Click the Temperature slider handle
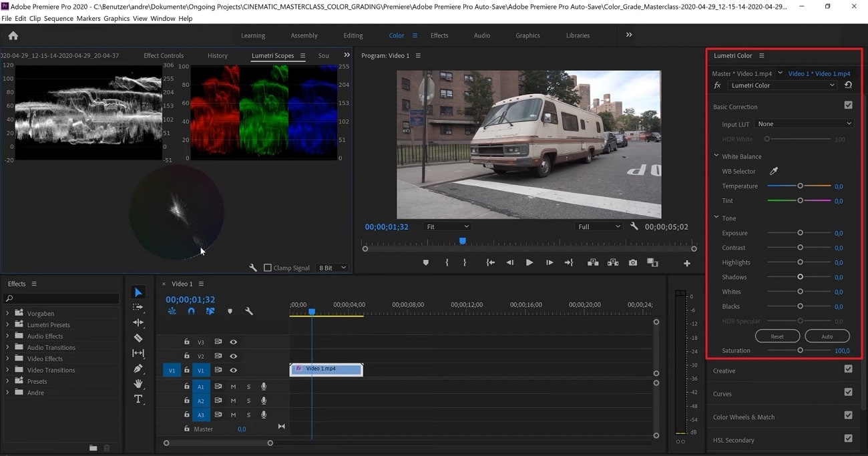The height and width of the screenshot is (456, 868). click(x=800, y=186)
